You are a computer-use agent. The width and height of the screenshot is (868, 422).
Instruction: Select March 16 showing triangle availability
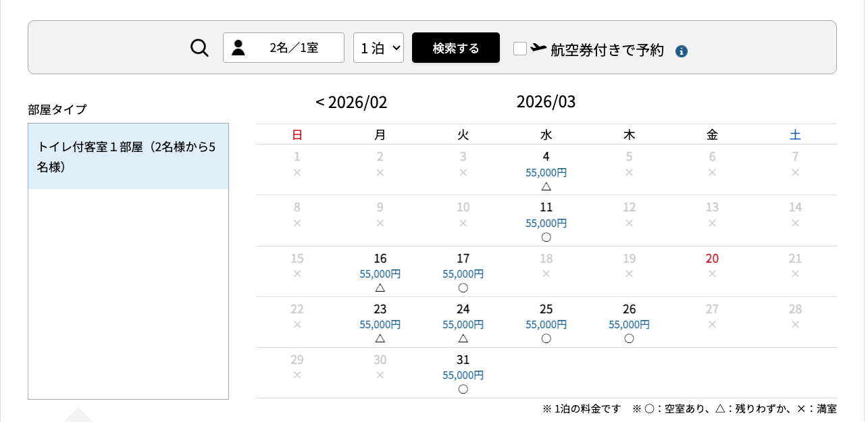pos(380,273)
